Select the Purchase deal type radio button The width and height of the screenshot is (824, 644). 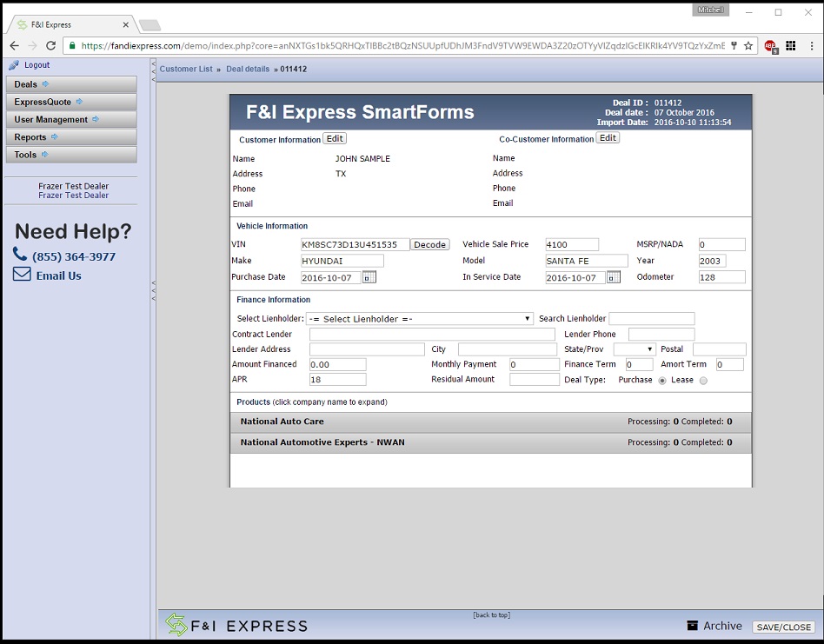(662, 381)
